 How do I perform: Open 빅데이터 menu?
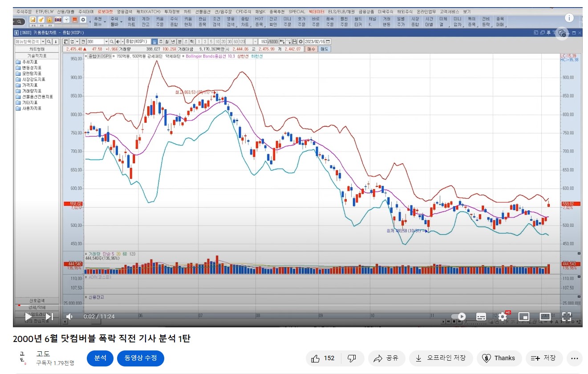pyautogui.click(x=316, y=12)
